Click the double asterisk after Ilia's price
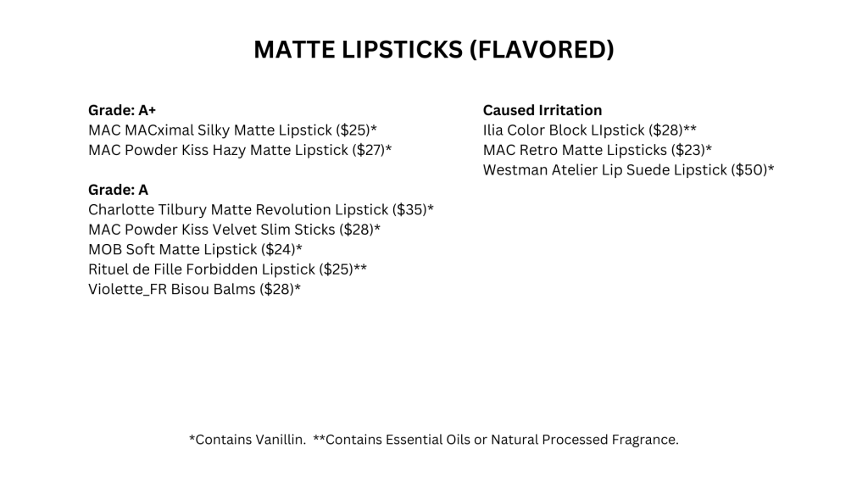Screen dimensions: 868x488 tap(690, 129)
